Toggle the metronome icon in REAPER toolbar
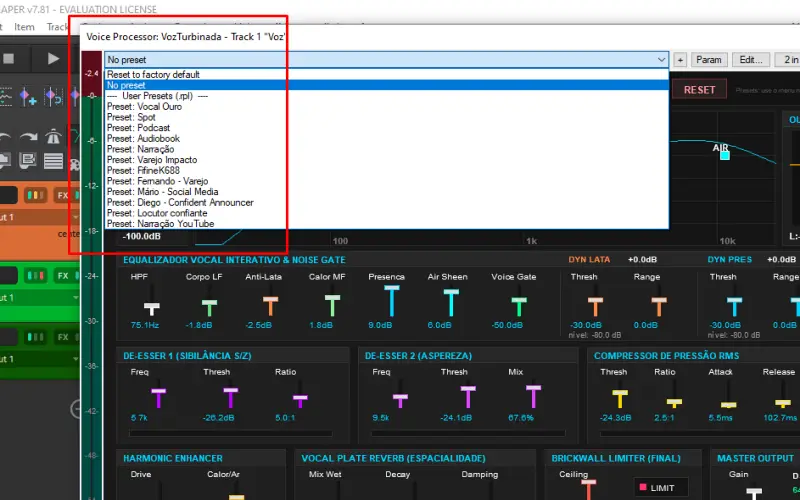This screenshot has height=500, width=800. coord(53,137)
